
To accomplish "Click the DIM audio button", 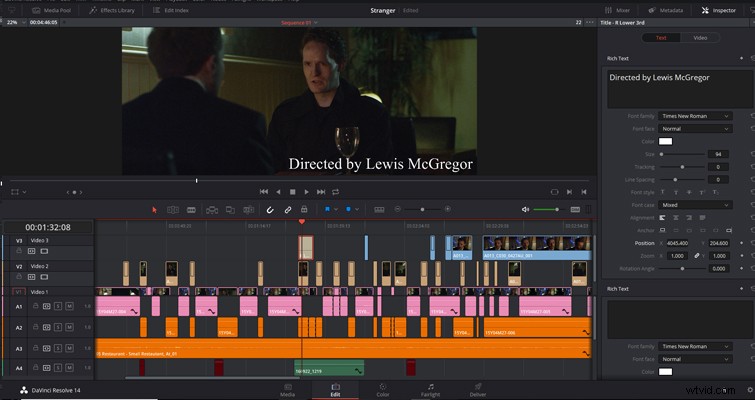I will pos(575,209).
